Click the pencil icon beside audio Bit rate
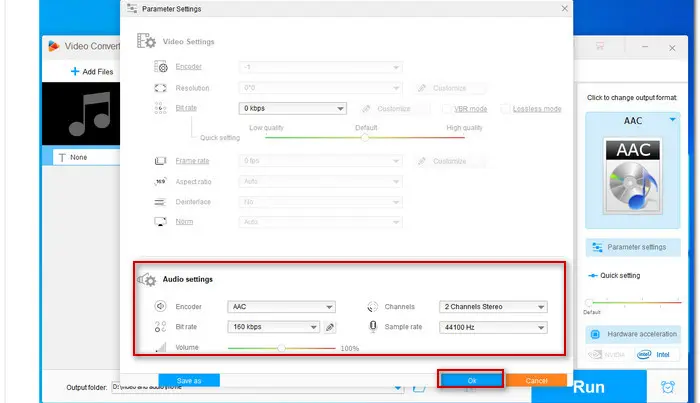This screenshot has width=700, height=403. pyautogui.click(x=329, y=327)
